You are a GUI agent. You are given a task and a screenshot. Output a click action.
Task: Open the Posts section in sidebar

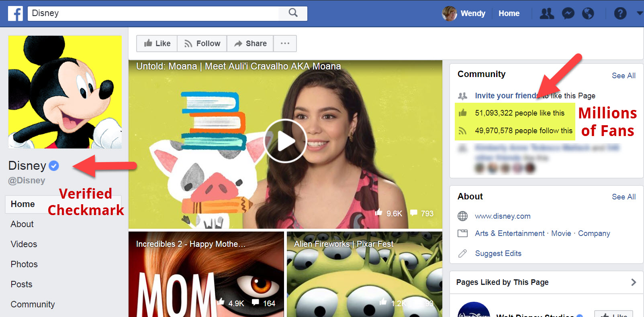click(x=21, y=284)
